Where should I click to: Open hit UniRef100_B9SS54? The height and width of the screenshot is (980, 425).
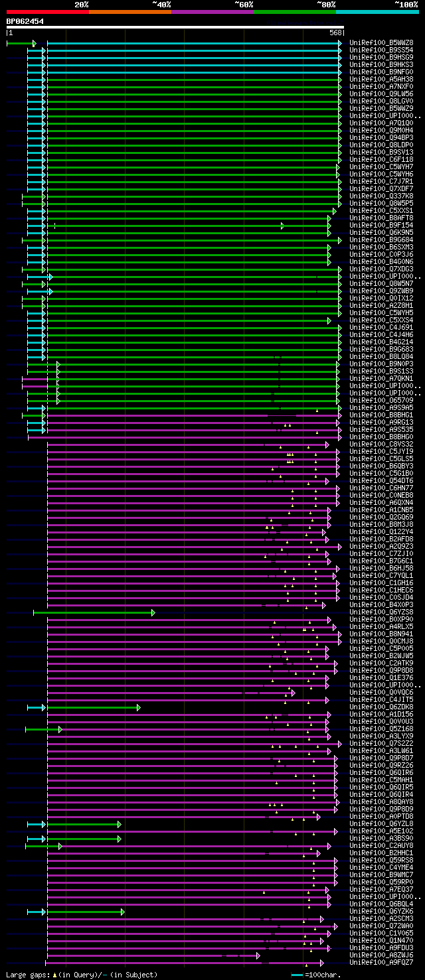tap(381, 50)
